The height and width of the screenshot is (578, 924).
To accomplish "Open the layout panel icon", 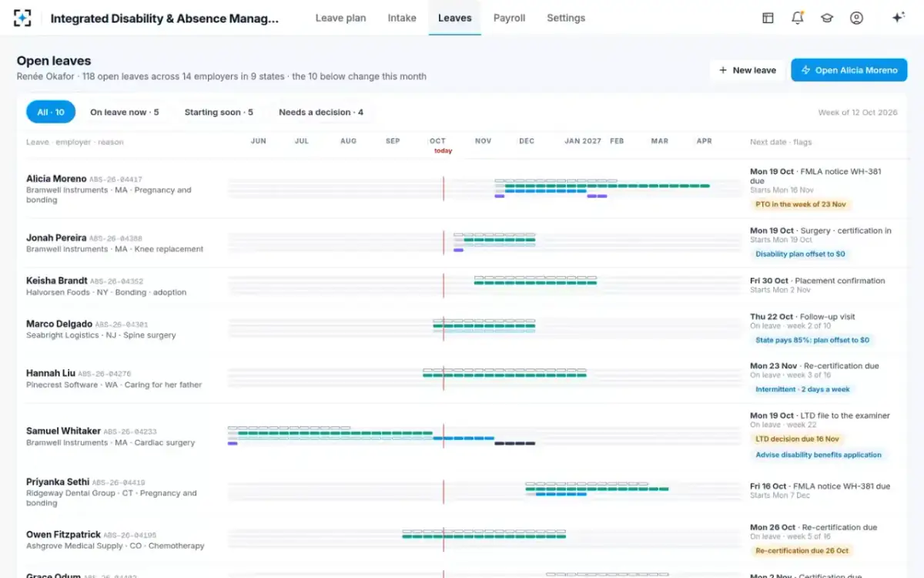I will [x=768, y=18].
